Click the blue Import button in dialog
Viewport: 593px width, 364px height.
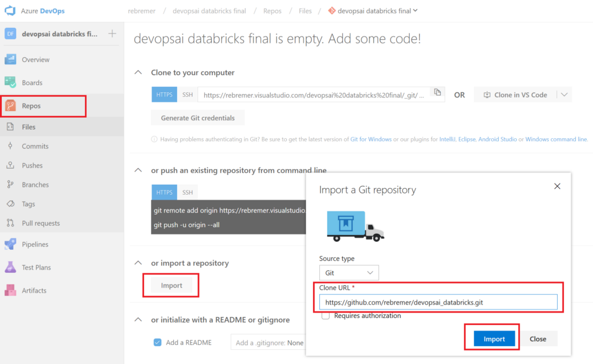tap(494, 339)
